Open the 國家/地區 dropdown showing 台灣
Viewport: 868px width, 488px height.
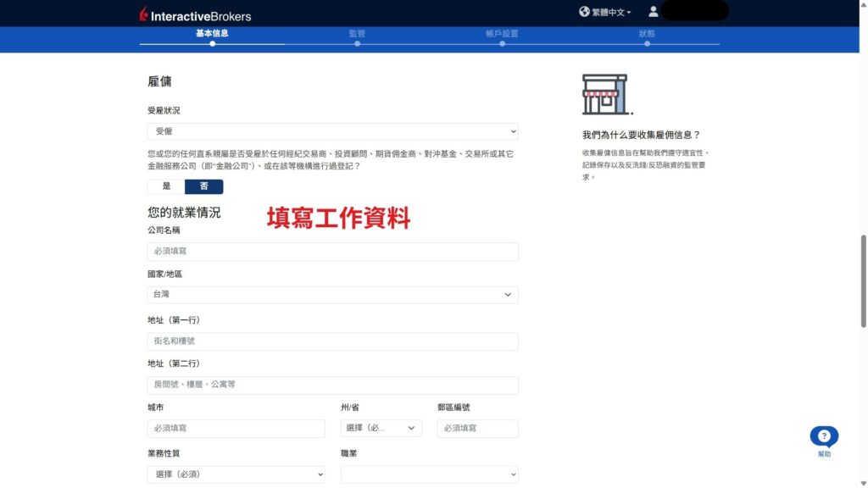[331, 295]
